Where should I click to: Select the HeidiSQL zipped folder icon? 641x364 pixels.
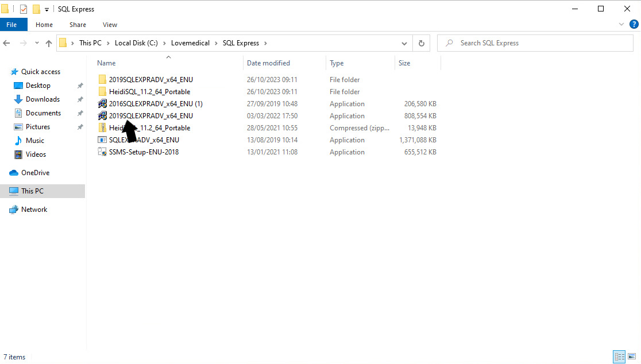[x=102, y=127]
